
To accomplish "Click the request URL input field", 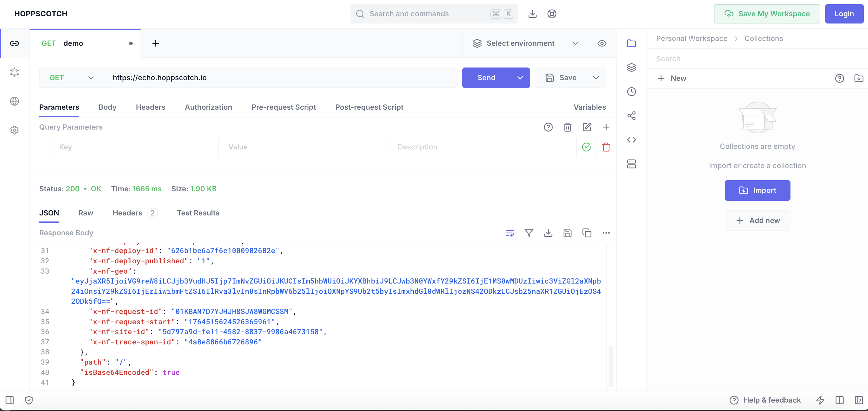I will [280, 78].
